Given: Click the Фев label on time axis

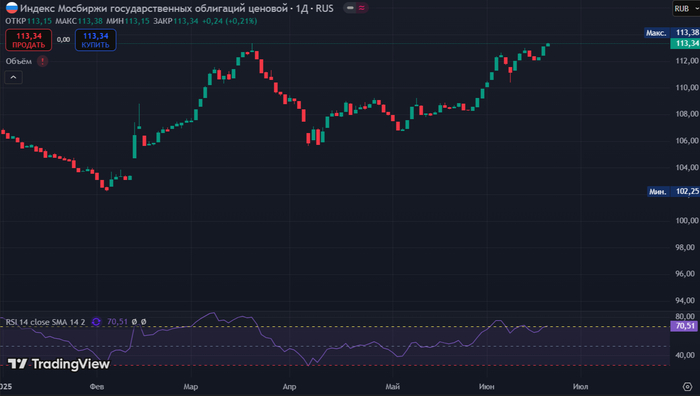Looking at the screenshot, I should click(x=97, y=387).
